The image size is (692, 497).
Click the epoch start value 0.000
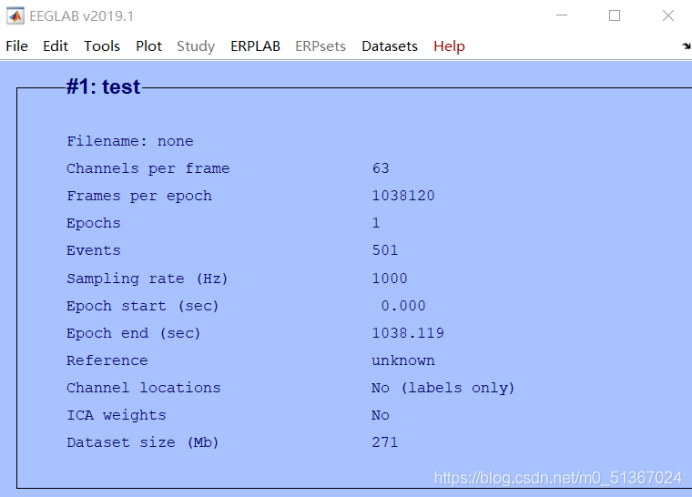403,306
